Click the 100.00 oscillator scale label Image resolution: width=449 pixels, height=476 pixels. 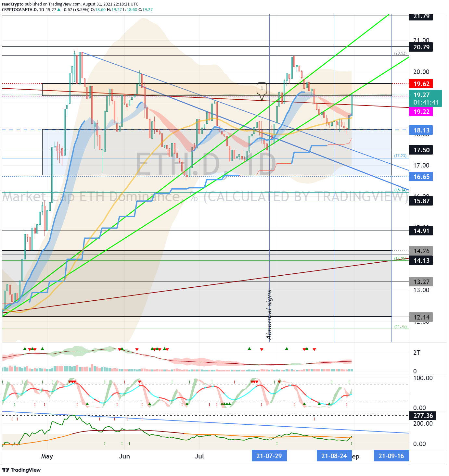click(x=423, y=378)
